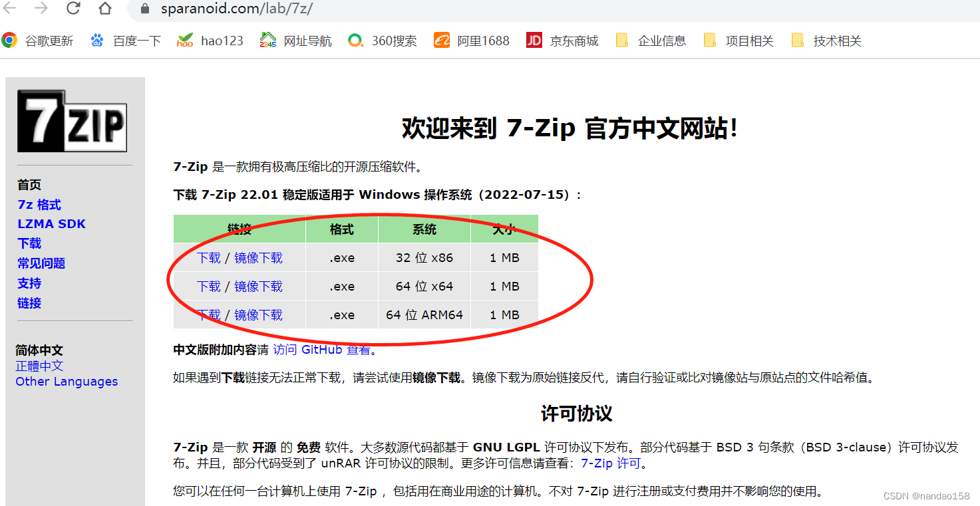Click the 64 位 x64 table cell
The width and height of the screenshot is (980, 506).
click(x=424, y=287)
